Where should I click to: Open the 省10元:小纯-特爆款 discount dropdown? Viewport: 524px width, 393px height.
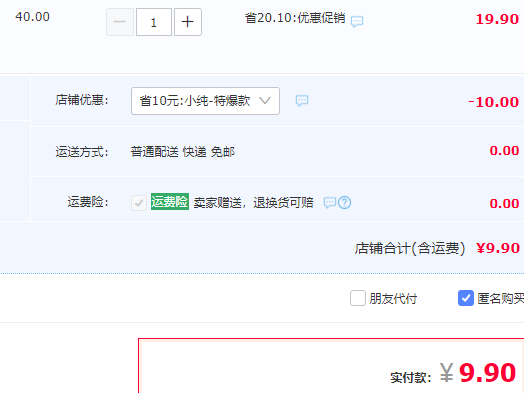pyautogui.click(x=206, y=101)
